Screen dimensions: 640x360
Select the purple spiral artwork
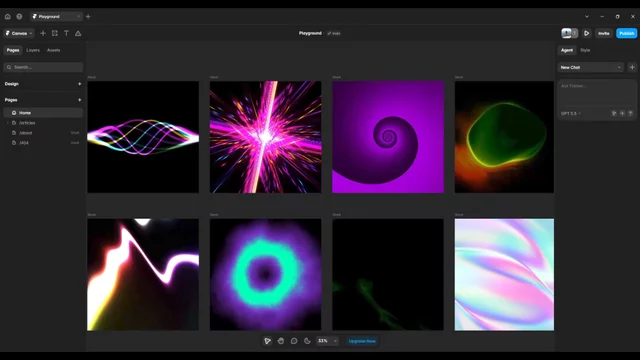(388, 137)
